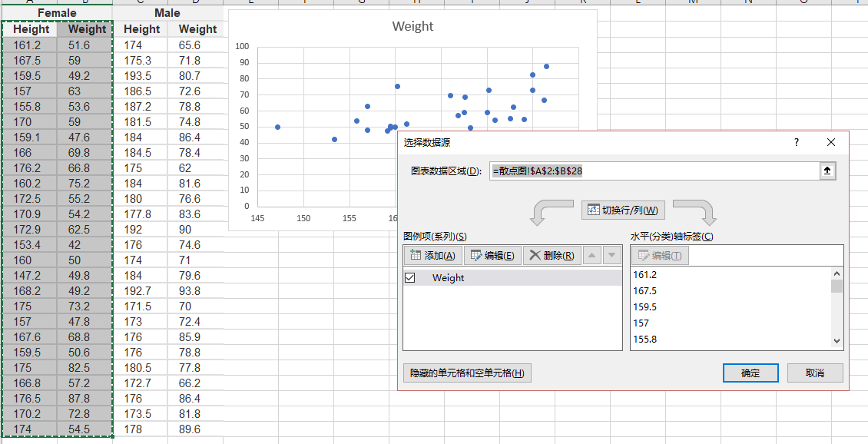The width and height of the screenshot is (868, 444).
Task: Click the 图例项(系列) label
Action: 435,237
